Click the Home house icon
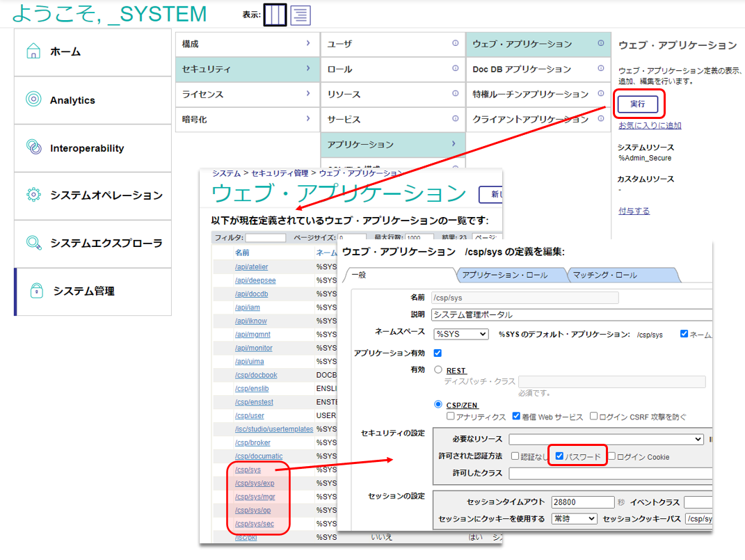This screenshot has height=560, width=745. click(33, 51)
